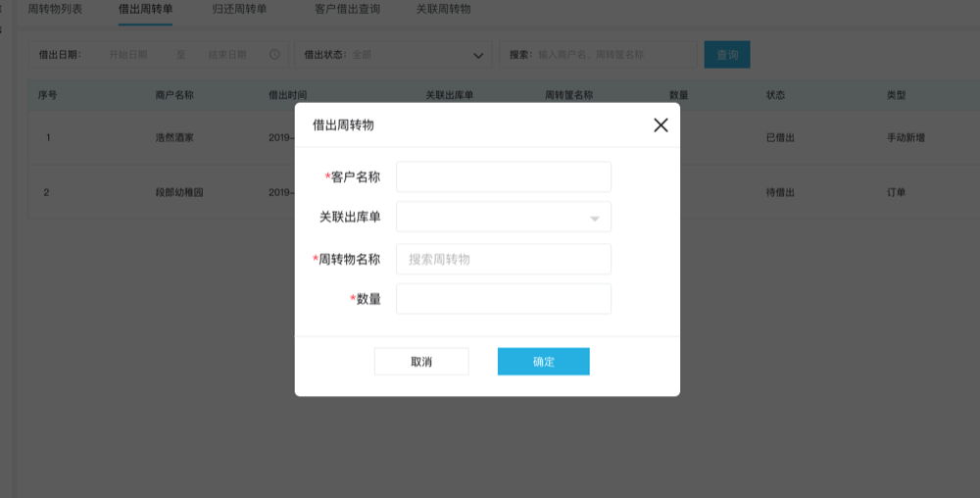Click the 商户名称 column header
This screenshot has width=980, height=498.
pos(174,95)
